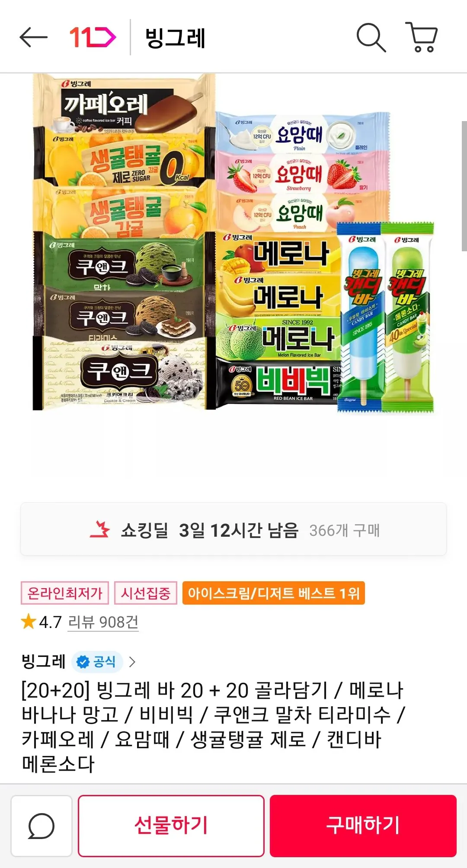
Task: Select the 시선집중 tag
Action: (146, 593)
